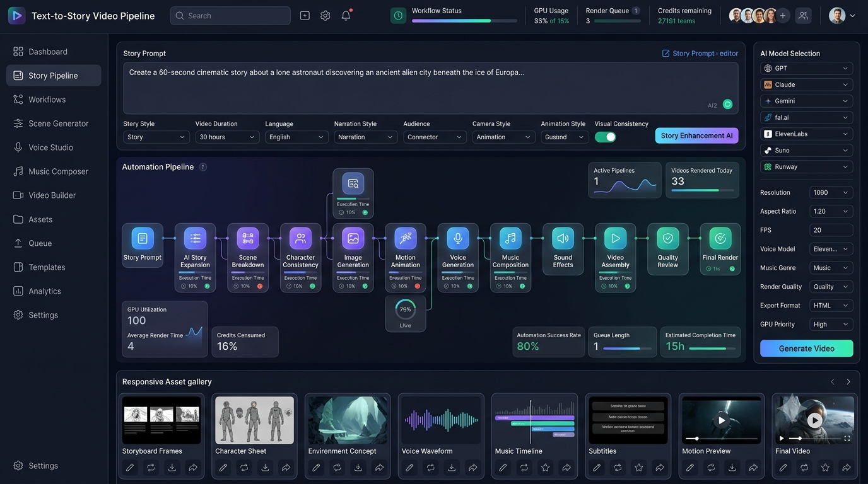Click the Search input field
Screen dimensions: 868x484
click(x=230, y=16)
